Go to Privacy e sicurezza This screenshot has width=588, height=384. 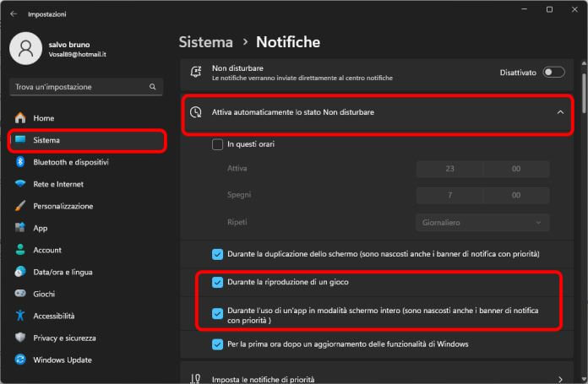click(x=87, y=338)
